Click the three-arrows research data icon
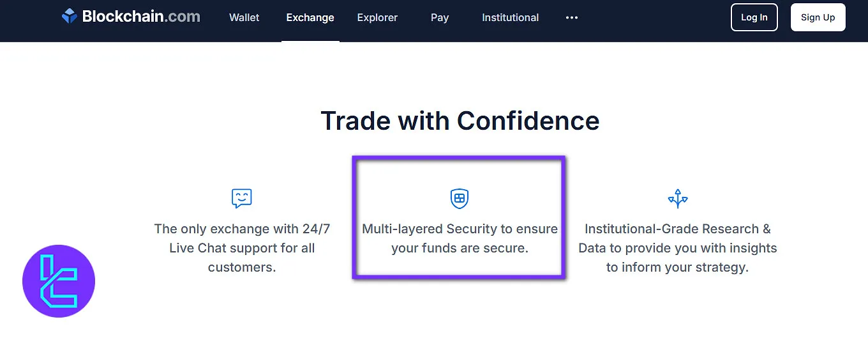868x340 pixels. point(678,199)
